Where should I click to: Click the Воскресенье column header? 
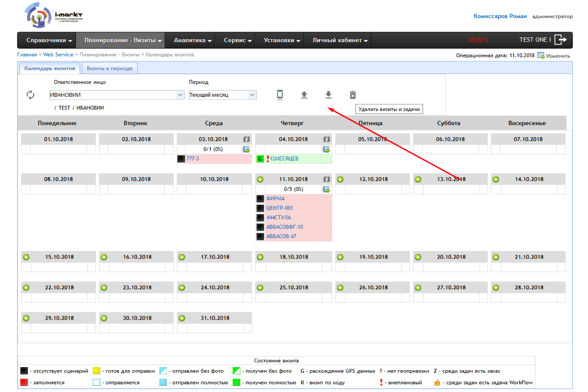527,123
